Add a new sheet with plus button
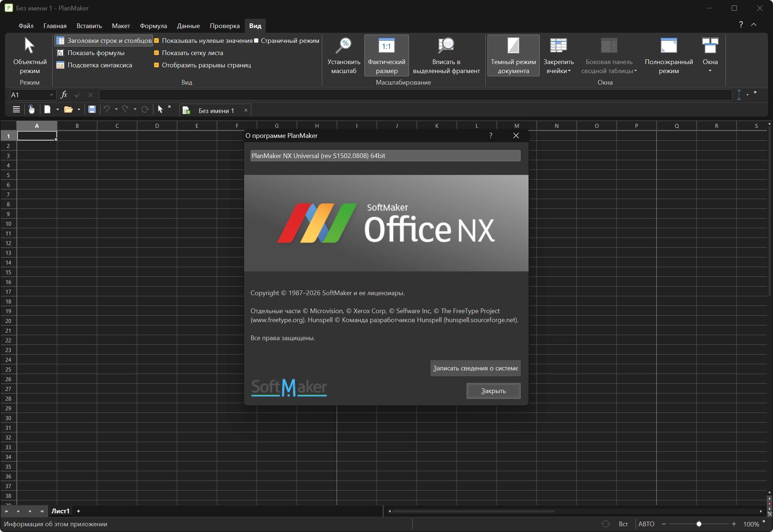The width and height of the screenshot is (773, 532). [x=78, y=511]
